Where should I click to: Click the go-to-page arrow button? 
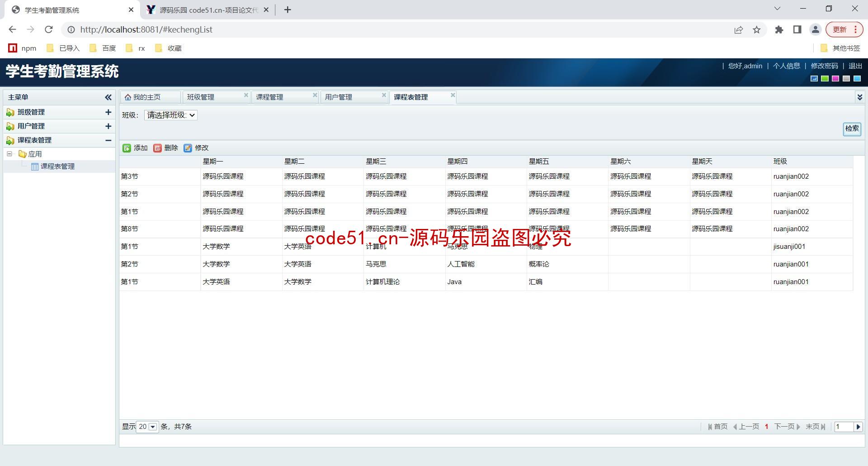(858, 427)
